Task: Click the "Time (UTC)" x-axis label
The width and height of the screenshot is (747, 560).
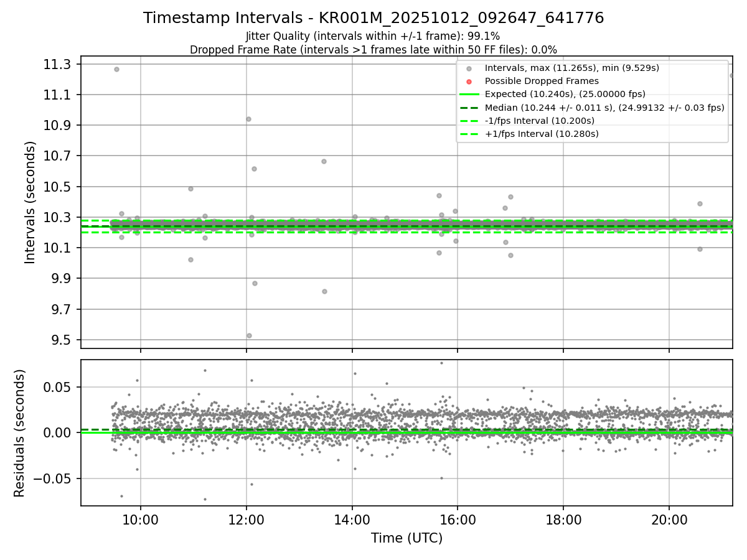Action: [406, 538]
